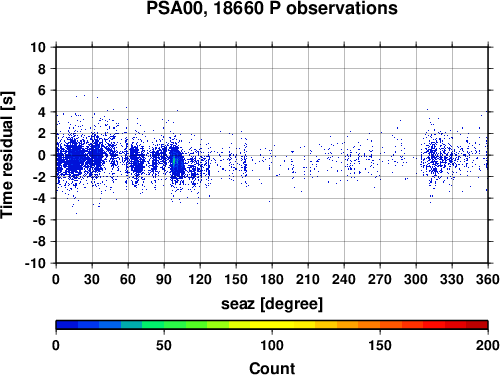
Task: Click the Time residual axis label
Action: point(7,155)
